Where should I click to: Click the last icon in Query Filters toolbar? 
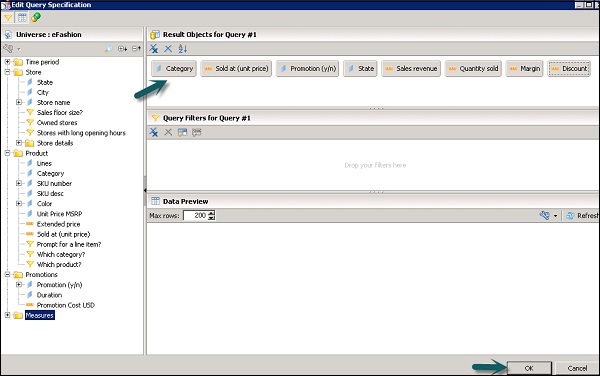[197, 132]
